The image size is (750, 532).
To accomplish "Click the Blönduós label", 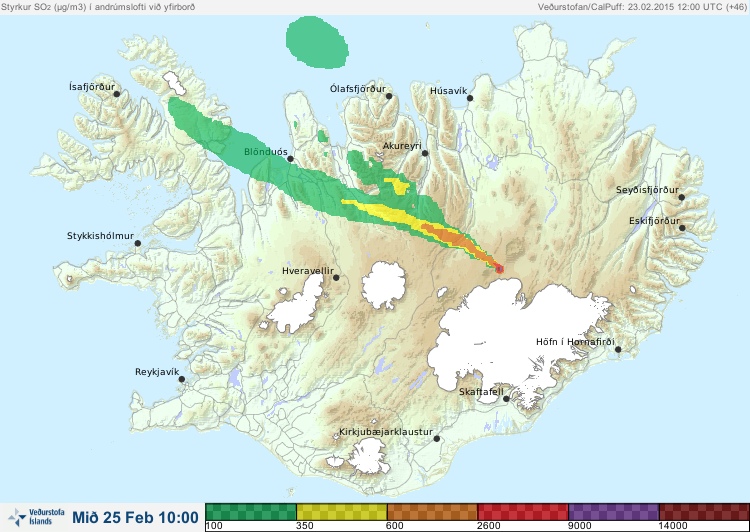I will [265, 152].
